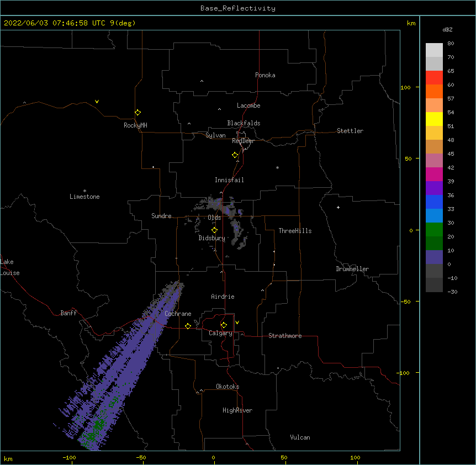Click the -30 value on the dBZ scale
Image resolution: width=476 pixels, height=465 pixels.
tap(452, 292)
